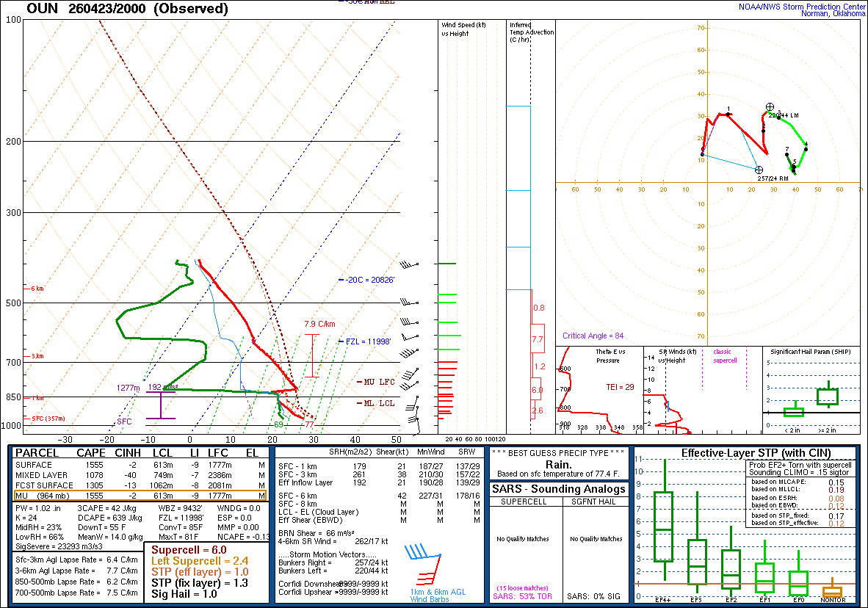Click the 'Rain.' precip type text
Viewport: 868px width, 608px height.
(559, 465)
